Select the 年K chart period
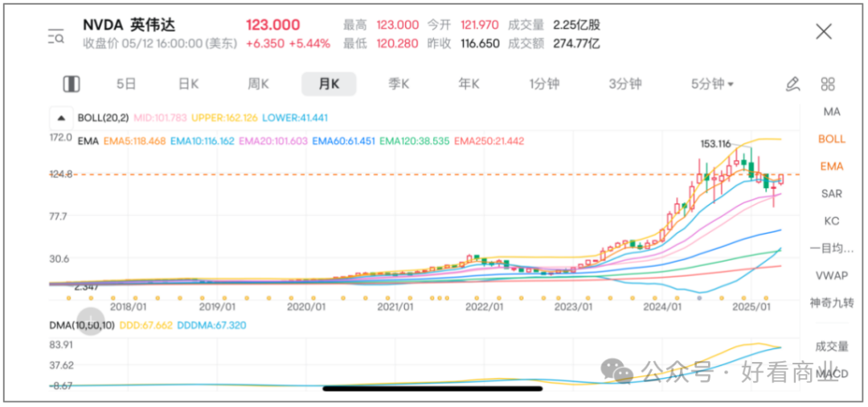 pos(469,84)
